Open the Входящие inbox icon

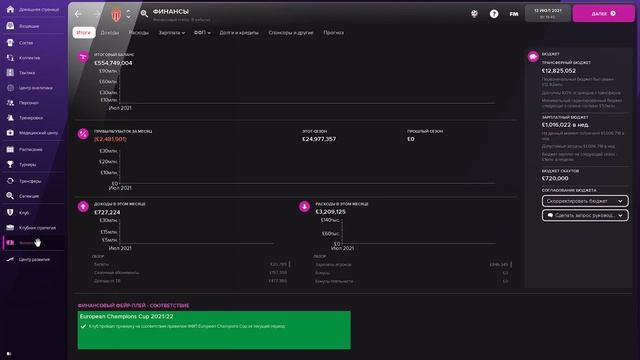tap(10, 26)
